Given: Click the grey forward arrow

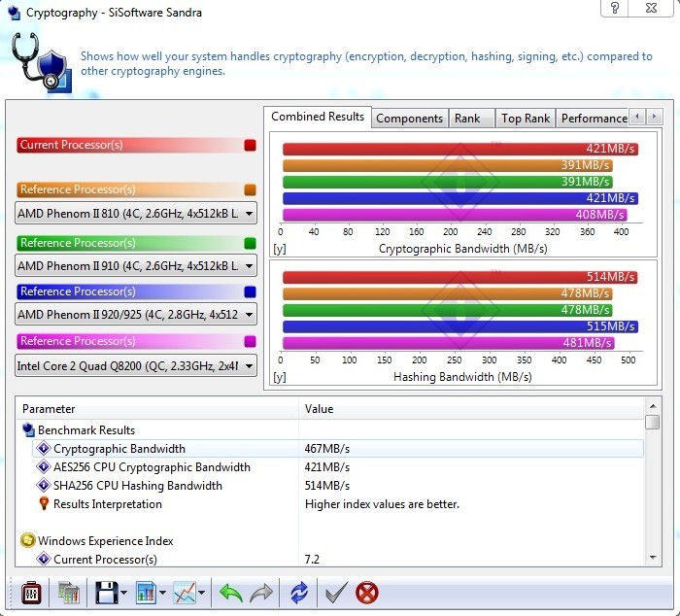Looking at the screenshot, I should click(261, 593).
